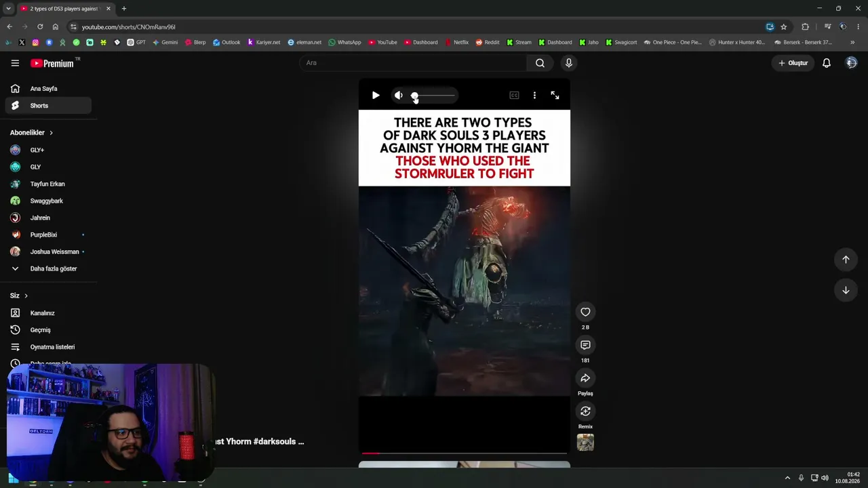Open the Netflix bookmark
Screen dimensions: 868x488
[456, 42]
